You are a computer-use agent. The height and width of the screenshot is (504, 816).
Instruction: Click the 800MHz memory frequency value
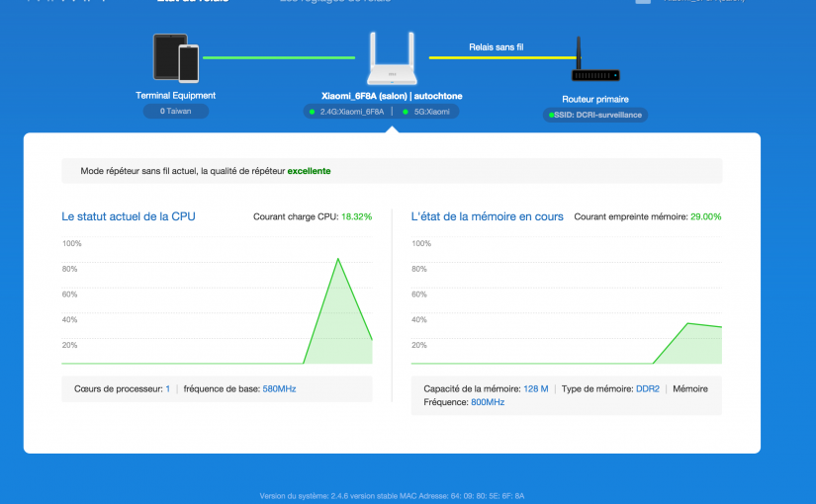488,402
